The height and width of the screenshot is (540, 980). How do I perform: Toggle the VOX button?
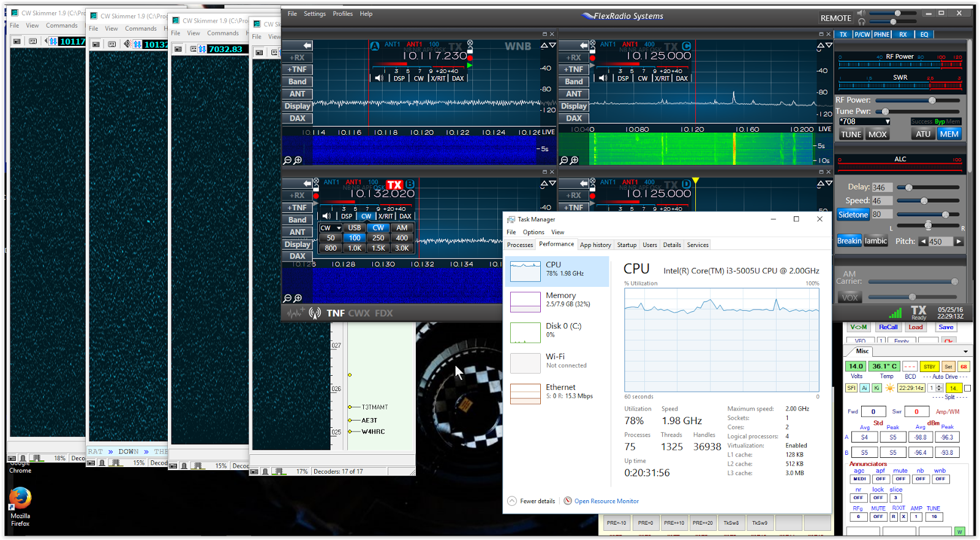(850, 298)
